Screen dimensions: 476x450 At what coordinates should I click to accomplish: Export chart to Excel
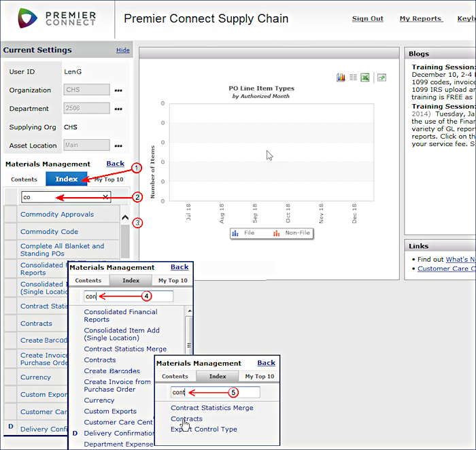pyautogui.click(x=365, y=77)
